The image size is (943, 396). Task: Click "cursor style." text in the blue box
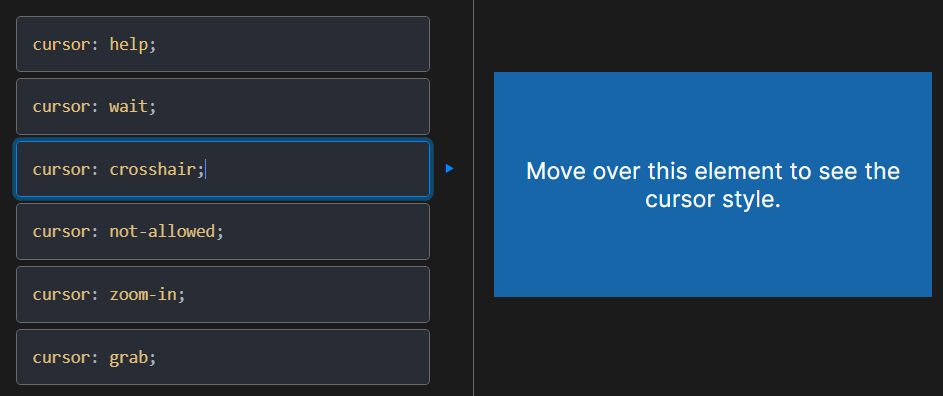pyautogui.click(x=713, y=199)
